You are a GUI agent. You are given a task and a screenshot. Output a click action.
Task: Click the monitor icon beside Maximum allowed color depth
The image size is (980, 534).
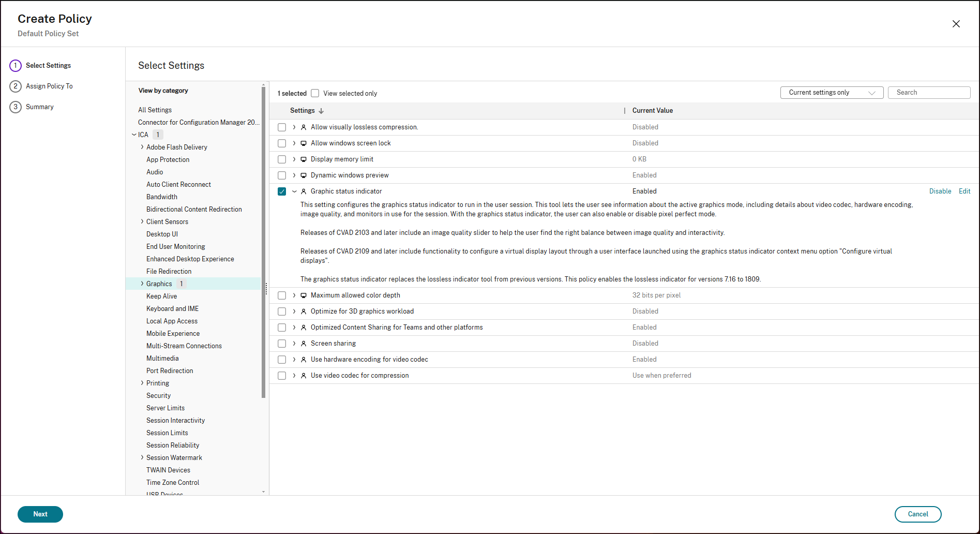pyautogui.click(x=304, y=295)
